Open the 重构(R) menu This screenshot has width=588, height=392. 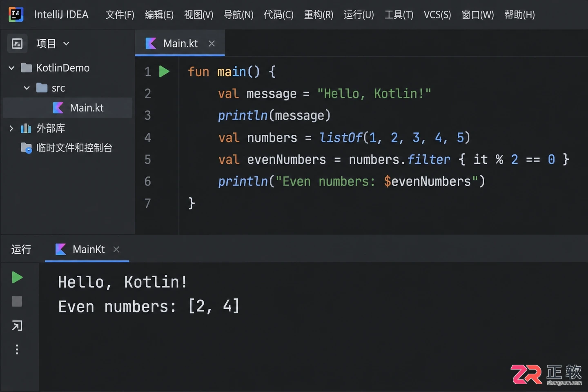[318, 15]
